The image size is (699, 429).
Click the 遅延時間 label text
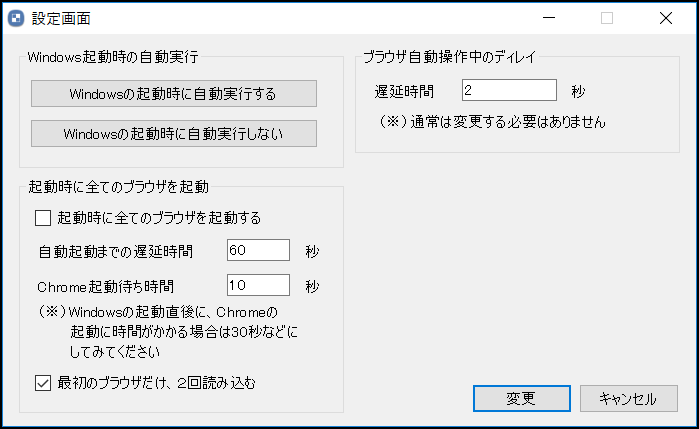(404, 91)
